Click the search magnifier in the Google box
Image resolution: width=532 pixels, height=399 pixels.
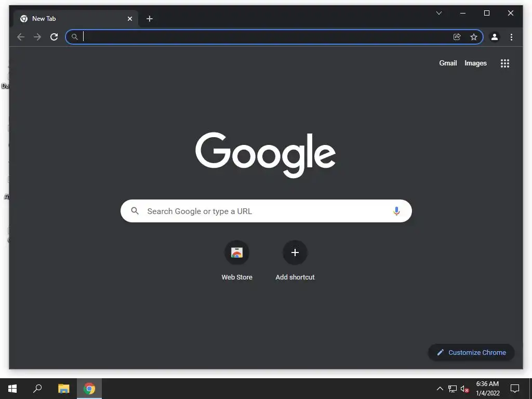pos(135,211)
